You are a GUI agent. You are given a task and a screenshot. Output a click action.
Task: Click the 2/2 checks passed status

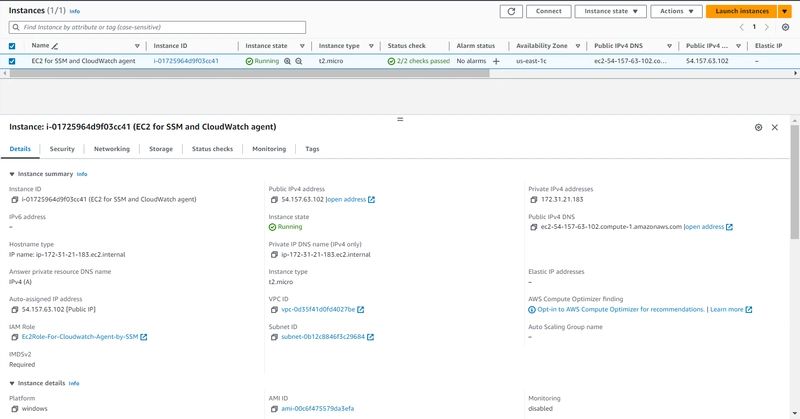(418, 61)
